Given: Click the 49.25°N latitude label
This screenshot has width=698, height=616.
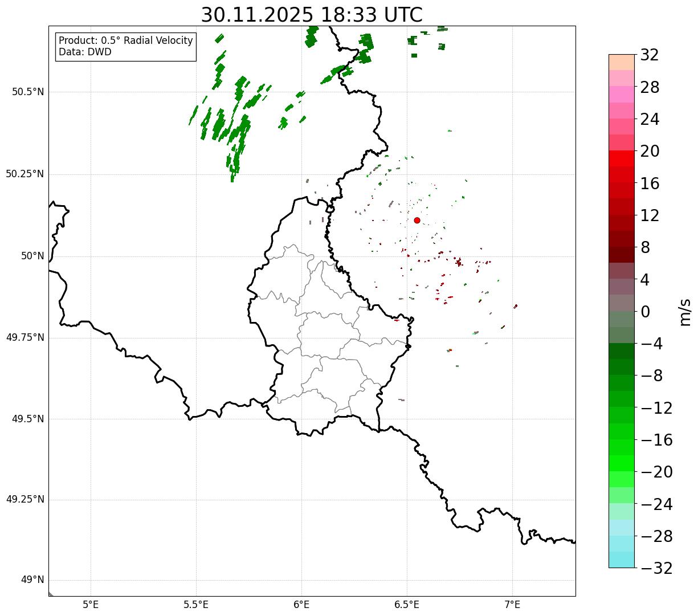Looking at the screenshot, I should 25,499.
